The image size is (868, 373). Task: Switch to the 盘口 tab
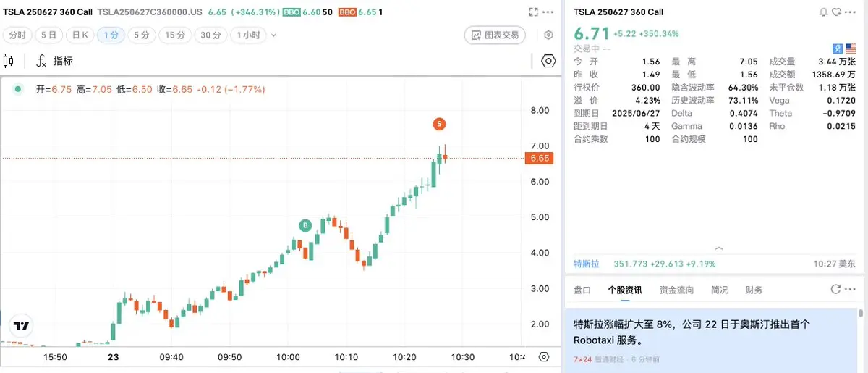[x=582, y=290]
